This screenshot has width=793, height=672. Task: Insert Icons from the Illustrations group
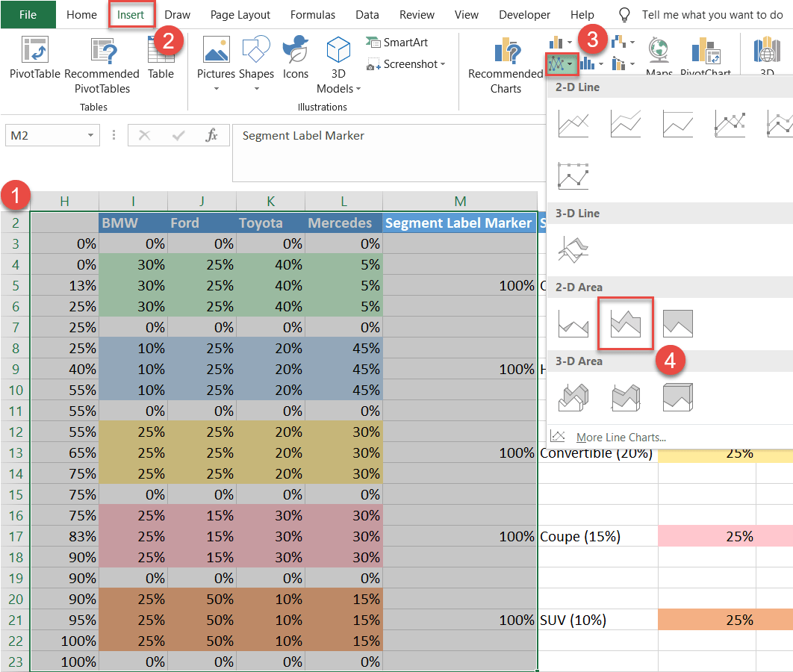point(296,58)
